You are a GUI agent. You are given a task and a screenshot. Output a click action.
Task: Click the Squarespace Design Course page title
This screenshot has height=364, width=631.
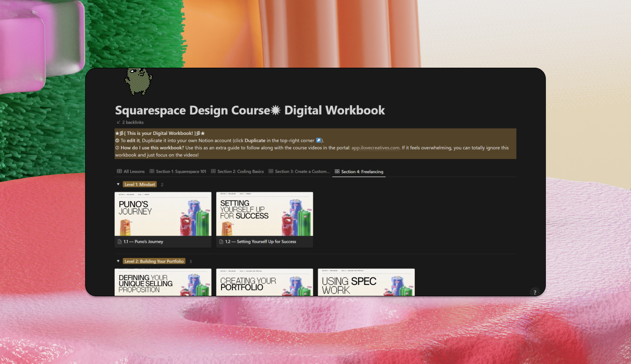coord(250,110)
